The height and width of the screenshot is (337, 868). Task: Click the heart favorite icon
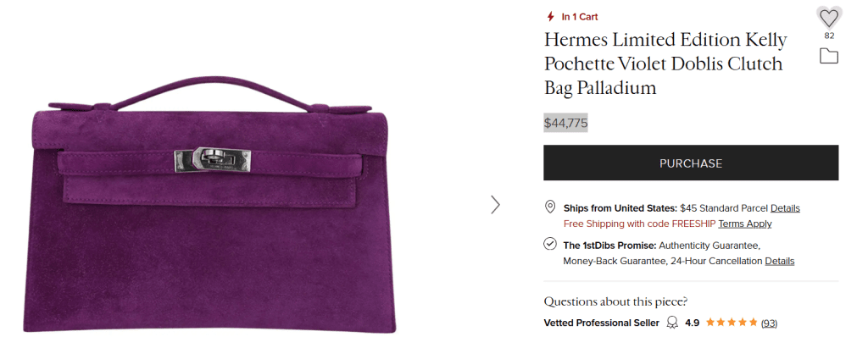[829, 19]
